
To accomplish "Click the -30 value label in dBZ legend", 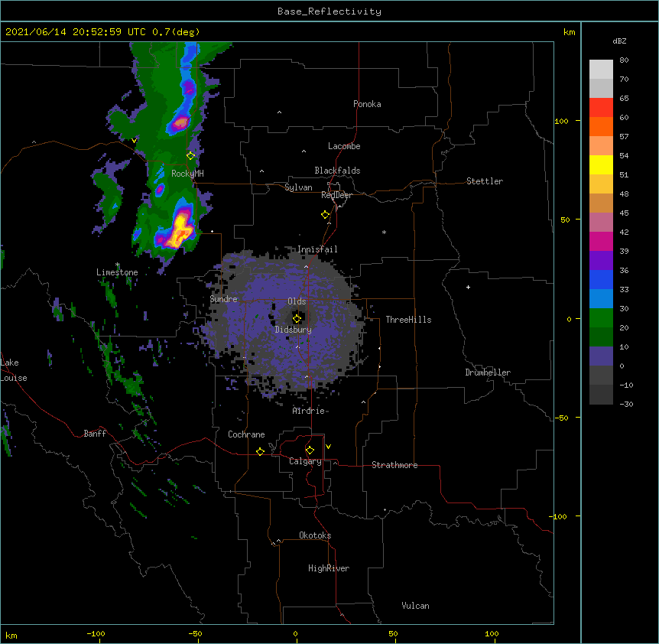I will point(626,404).
